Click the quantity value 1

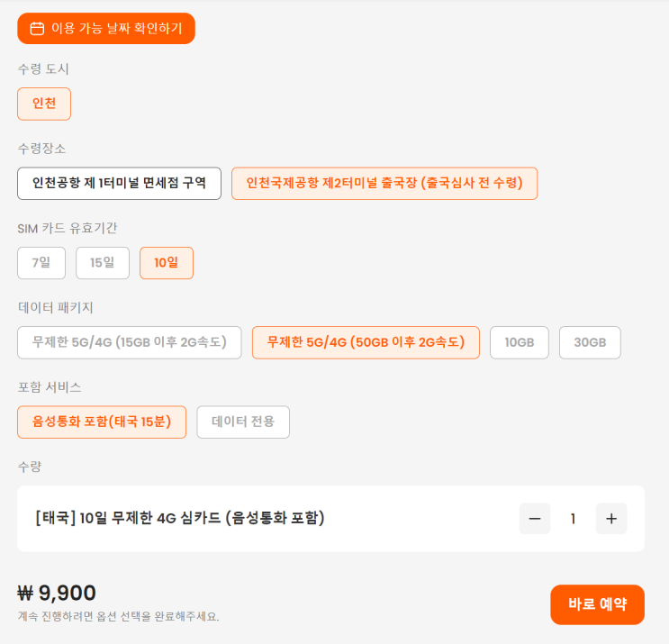[573, 519]
